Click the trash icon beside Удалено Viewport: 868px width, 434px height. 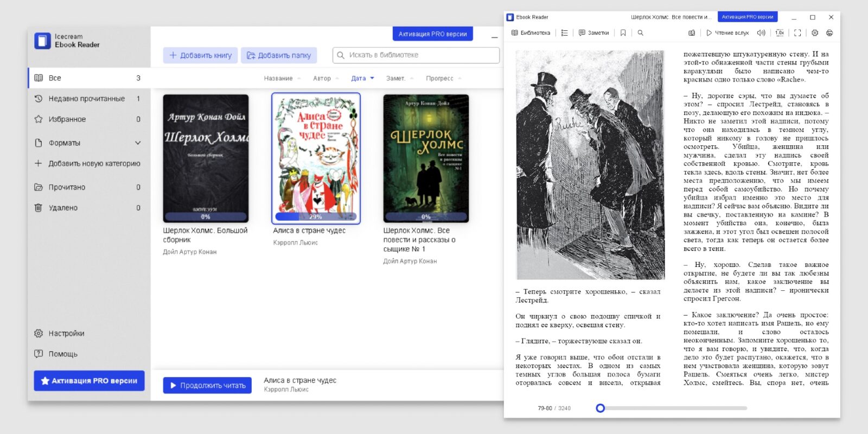tap(39, 208)
